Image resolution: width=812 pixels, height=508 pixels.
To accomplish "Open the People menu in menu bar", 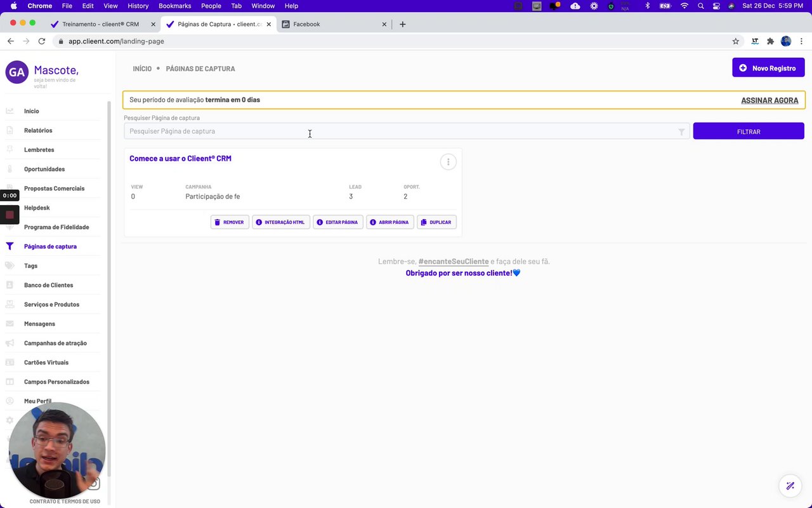I will point(211,6).
